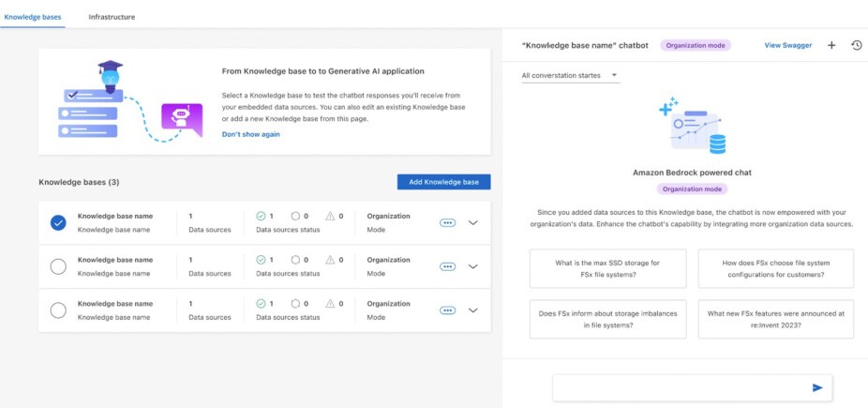Open more options for third Knowledge base
The width and height of the screenshot is (868, 408).
coord(448,310)
